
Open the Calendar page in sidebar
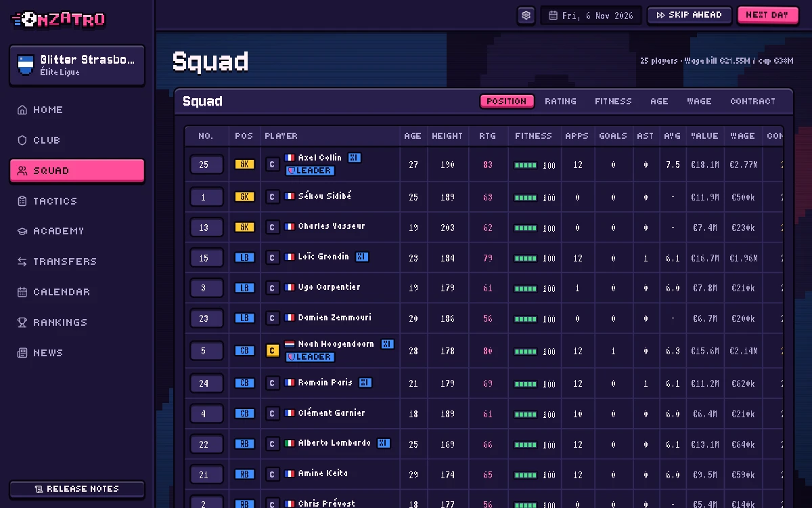(x=77, y=292)
